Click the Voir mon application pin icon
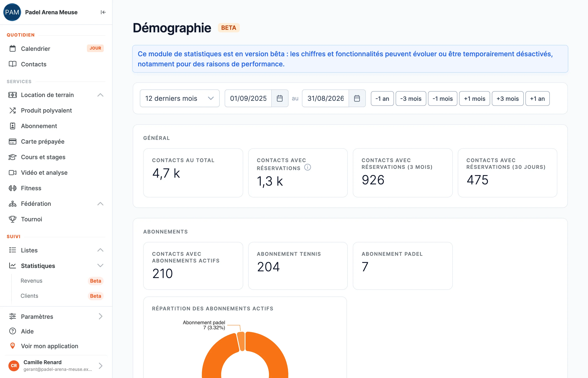 [x=13, y=346]
